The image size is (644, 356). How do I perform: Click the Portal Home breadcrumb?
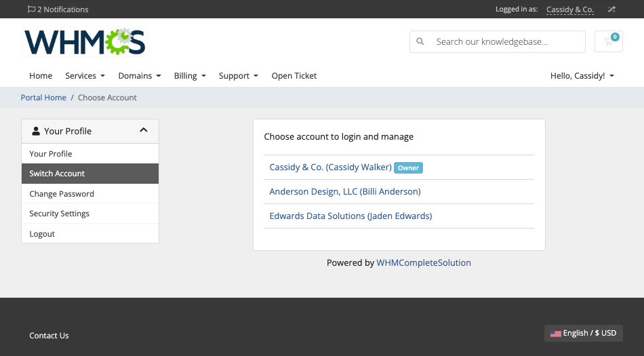(x=43, y=98)
